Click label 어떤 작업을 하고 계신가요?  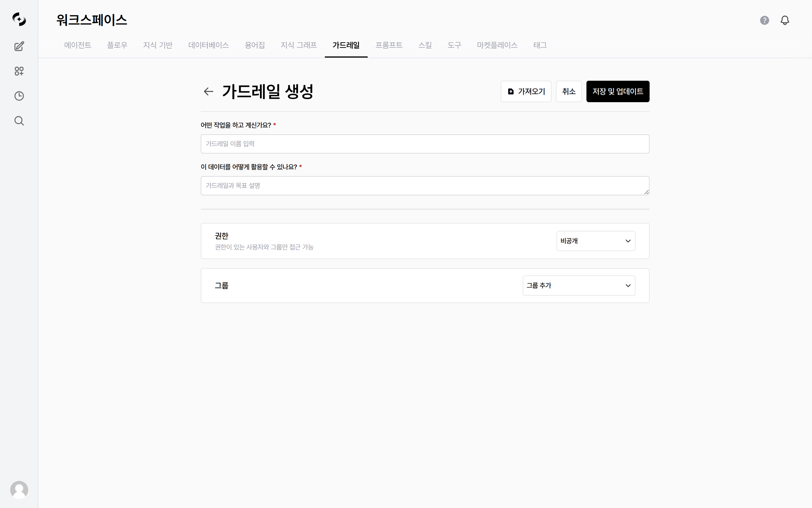click(236, 125)
